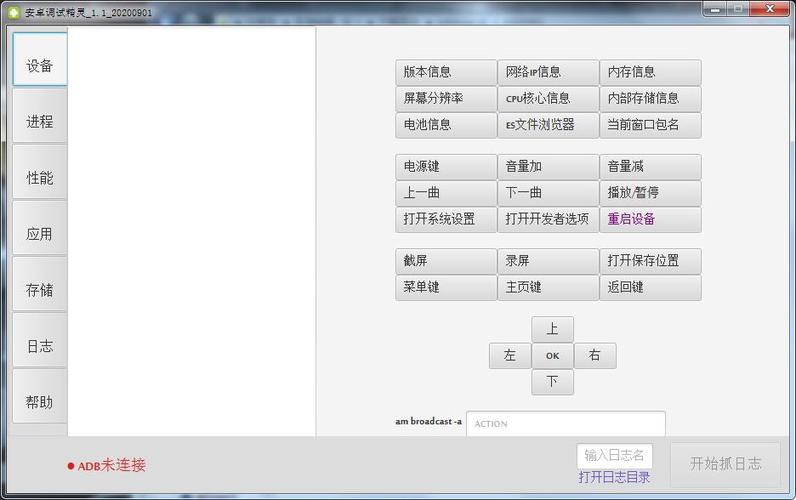796x500 pixels.
Task: Click the 电源键 button
Action: (x=446, y=166)
